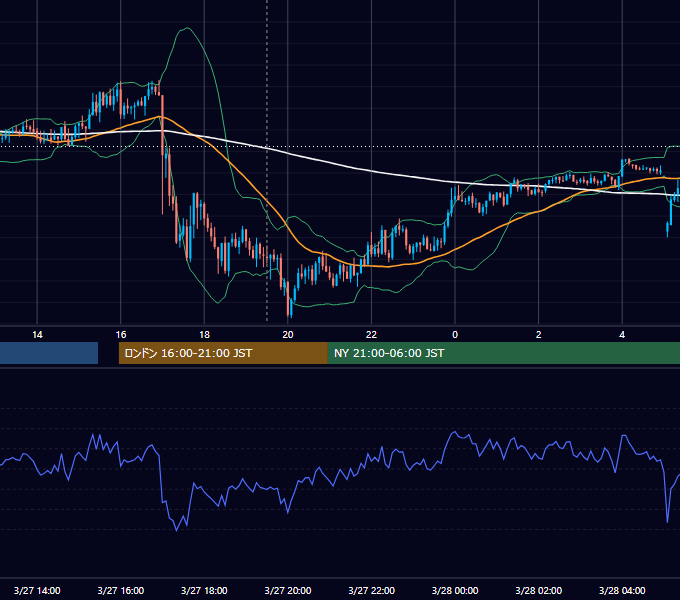Click the 3/28 02:00 date label
680x600 pixels.
(539, 590)
